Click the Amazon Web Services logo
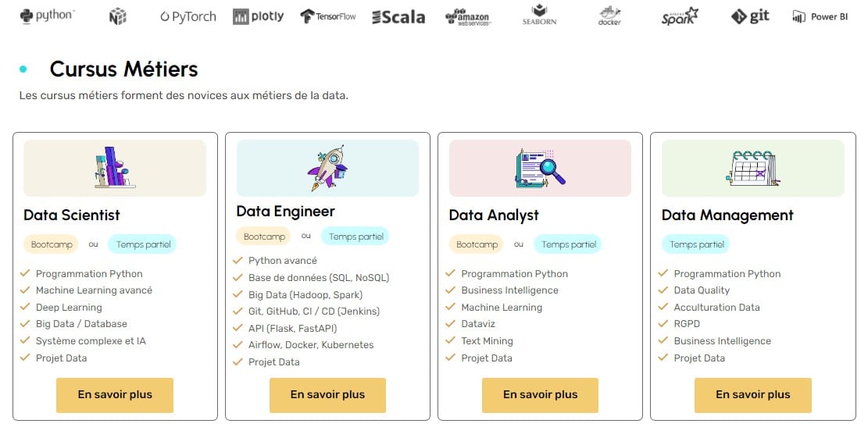This screenshot has height=445, width=868. [467, 16]
